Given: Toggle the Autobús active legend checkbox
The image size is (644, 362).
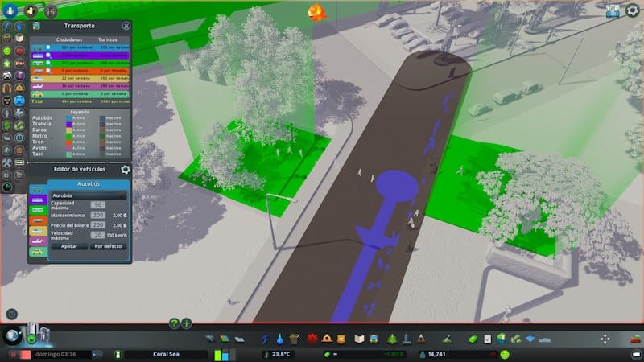Looking at the screenshot, I should point(68,117).
